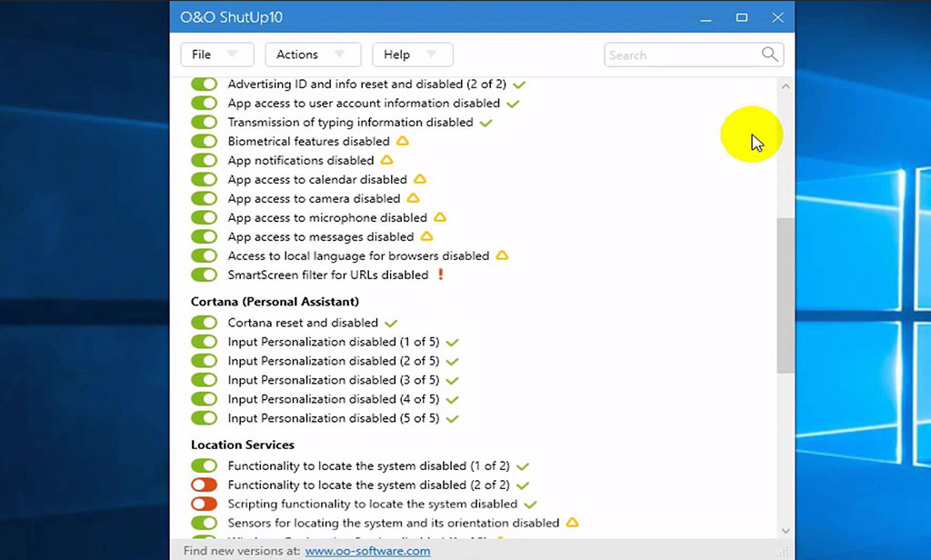The image size is (931, 560).
Task: Toggle Input Personalization (3 of 5) switch
Action: [205, 379]
